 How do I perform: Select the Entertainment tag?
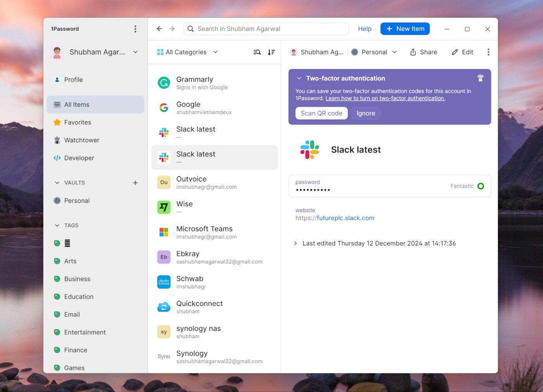click(x=95, y=332)
